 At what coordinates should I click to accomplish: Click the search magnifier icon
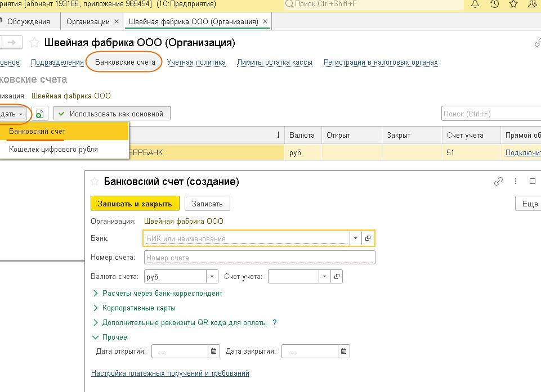coord(289,4)
